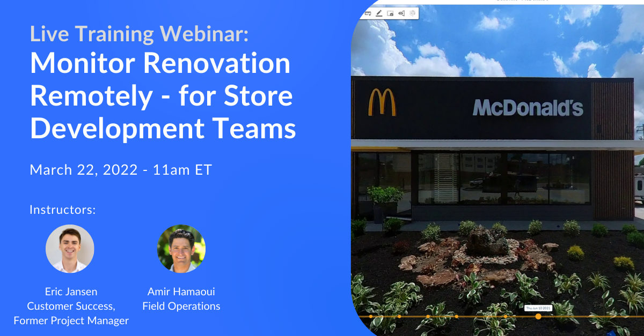The image size is (644, 336).
Task: Click the Field Operations label
Action: tap(181, 307)
